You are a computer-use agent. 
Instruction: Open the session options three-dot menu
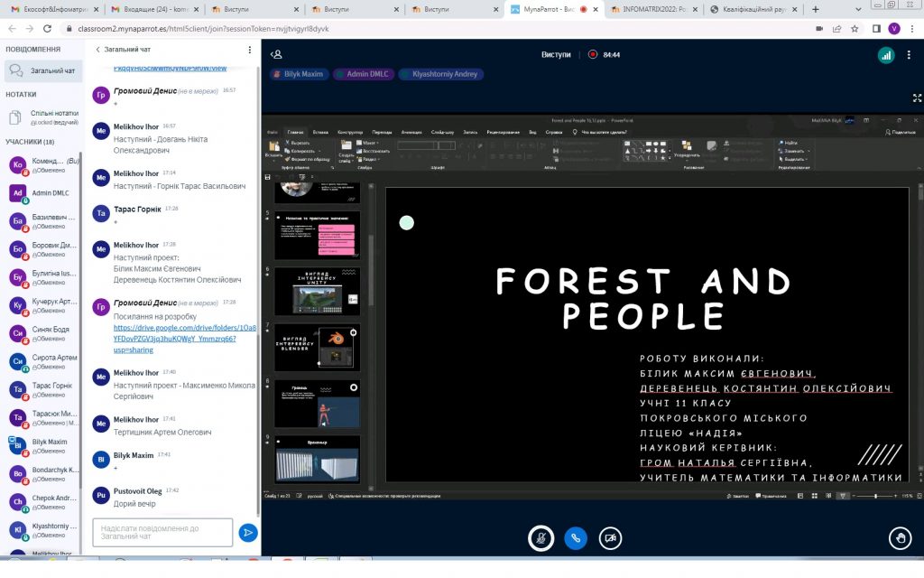coord(909,55)
